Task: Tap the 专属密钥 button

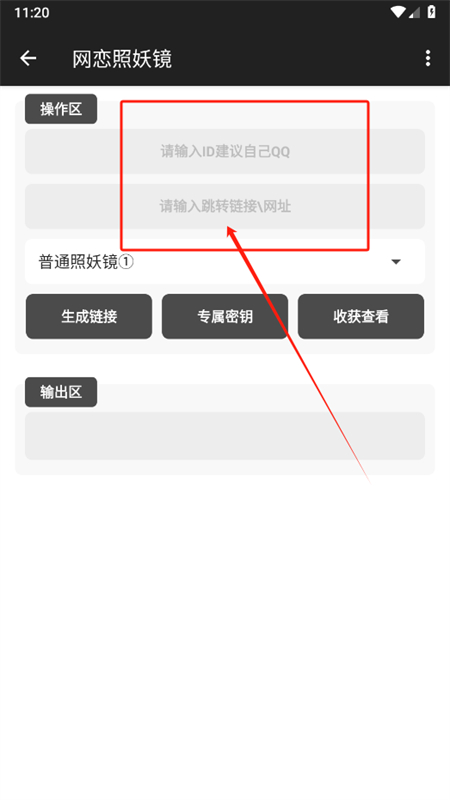Action: tap(225, 316)
